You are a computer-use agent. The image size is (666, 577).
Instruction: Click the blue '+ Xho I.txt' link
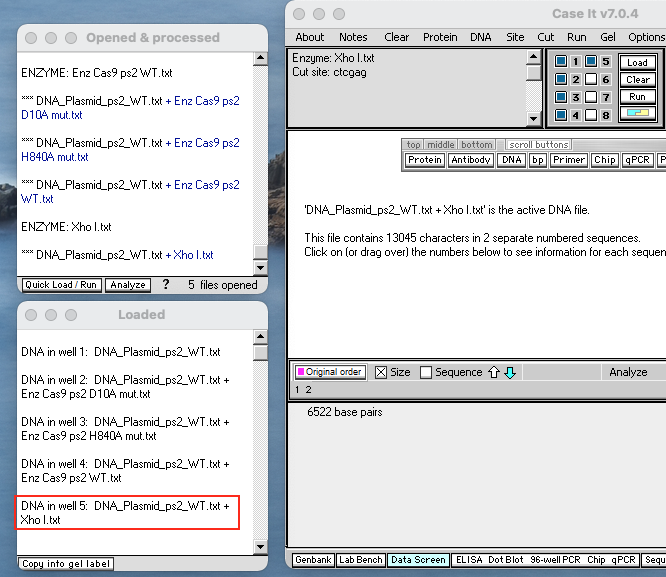[189, 255]
